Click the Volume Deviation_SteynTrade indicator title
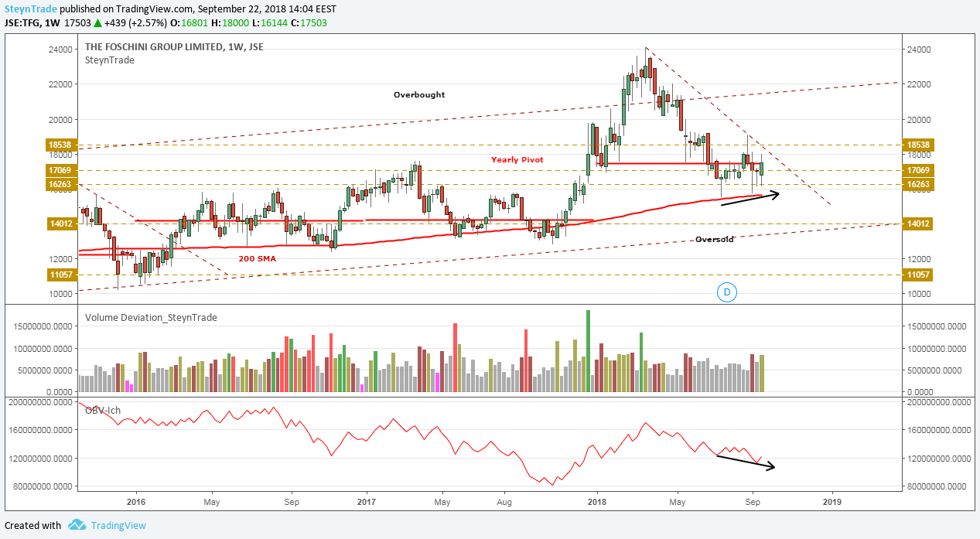The image size is (980, 539). pyautogui.click(x=151, y=317)
